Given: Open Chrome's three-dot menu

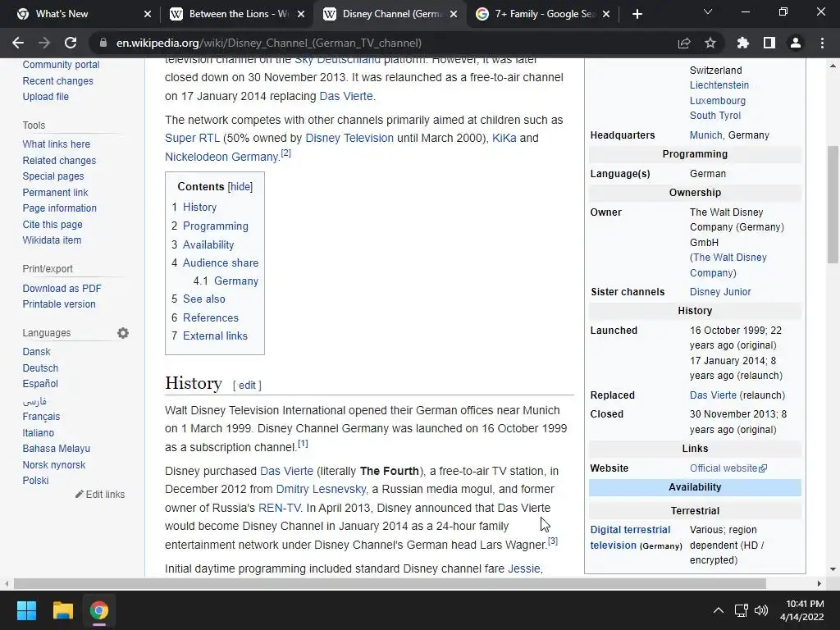Looking at the screenshot, I should point(822,43).
